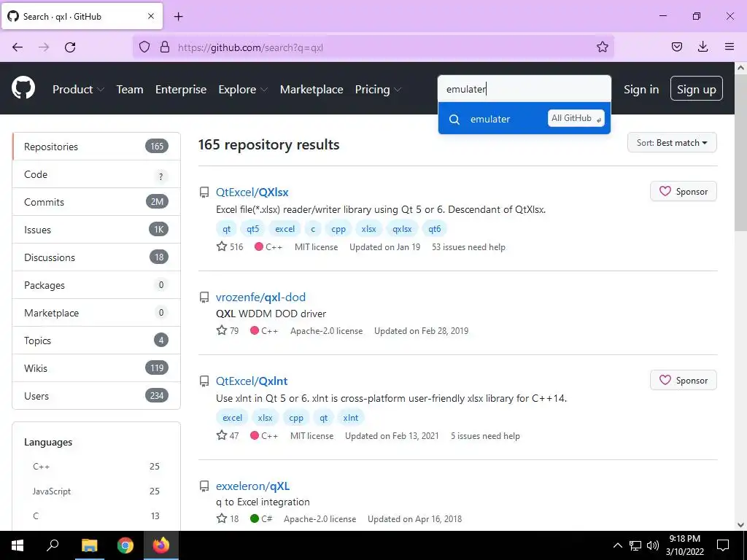The width and height of the screenshot is (747, 560).
Task: Close the Search · qxl · GitHub tab
Action: tap(150, 16)
